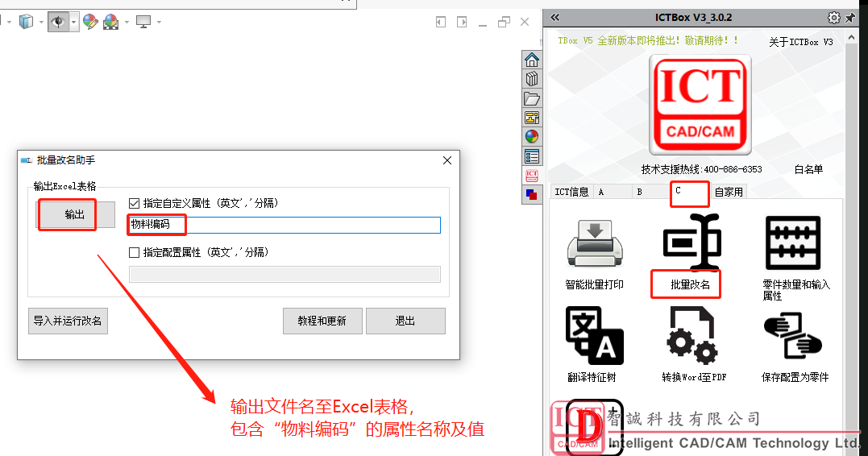The width and height of the screenshot is (868, 456).
Task: Open the Design Library task pane tab
Action: pos(532,79)
